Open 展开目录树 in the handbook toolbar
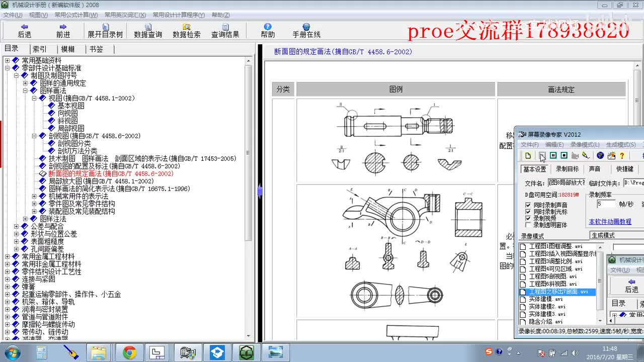 tap(105, 31)
